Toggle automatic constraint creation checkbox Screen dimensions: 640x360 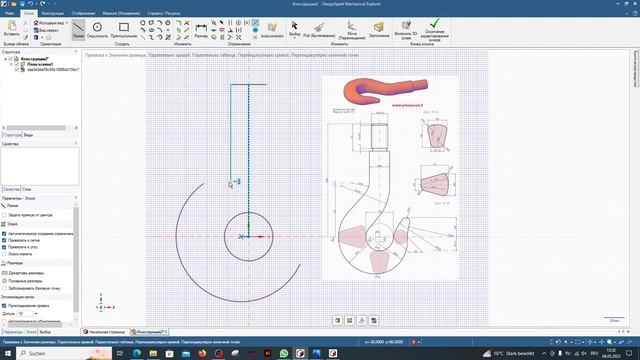pyautogui.click(x=4, y=234)
